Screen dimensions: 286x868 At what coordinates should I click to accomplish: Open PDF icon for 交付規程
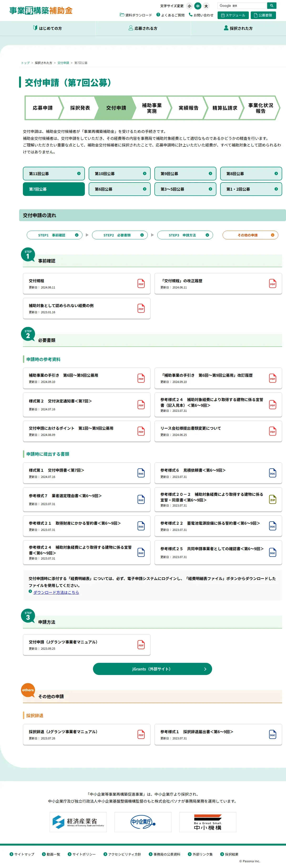141,283
